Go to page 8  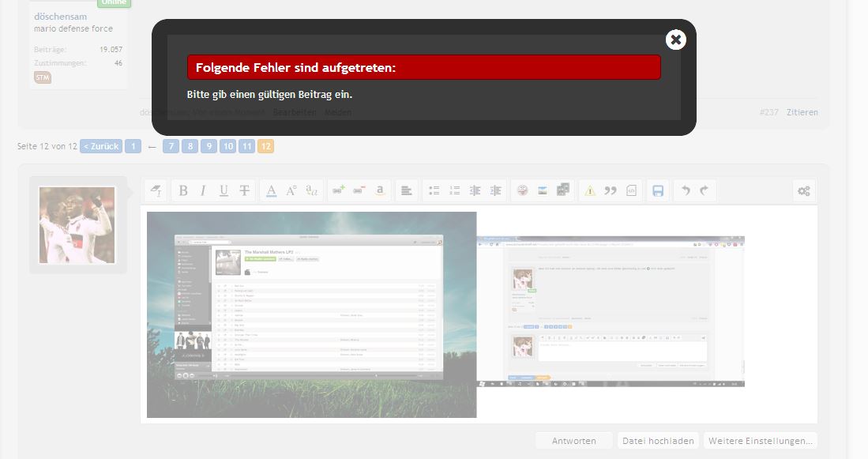pyautogui.click(x=190, y=146)
